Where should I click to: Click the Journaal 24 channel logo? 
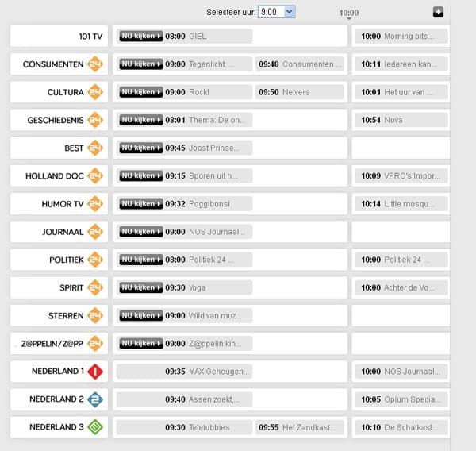95,232
